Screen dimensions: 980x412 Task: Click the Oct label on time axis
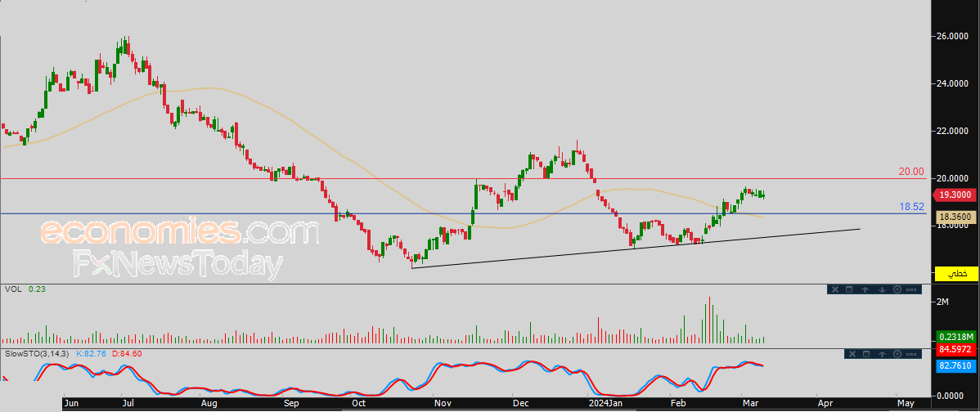tap(359, 404)
